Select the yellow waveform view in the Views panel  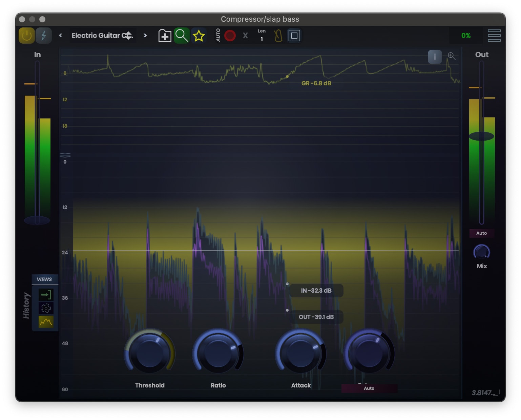(46, 321)
